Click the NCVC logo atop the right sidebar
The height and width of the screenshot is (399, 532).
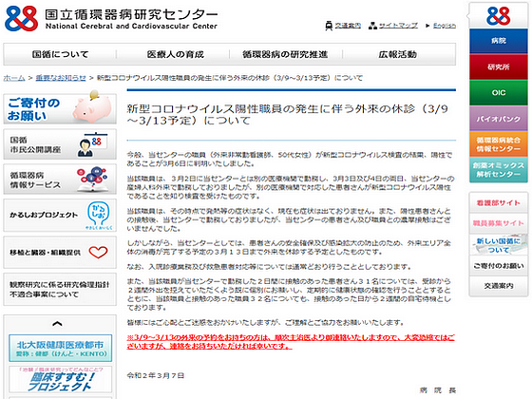pos(498,15)
